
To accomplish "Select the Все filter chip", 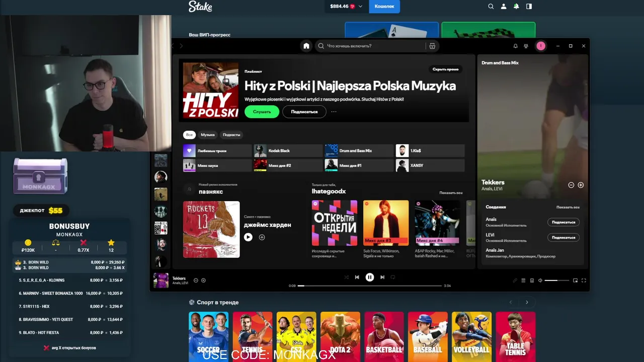I will (x=189, y=135).
